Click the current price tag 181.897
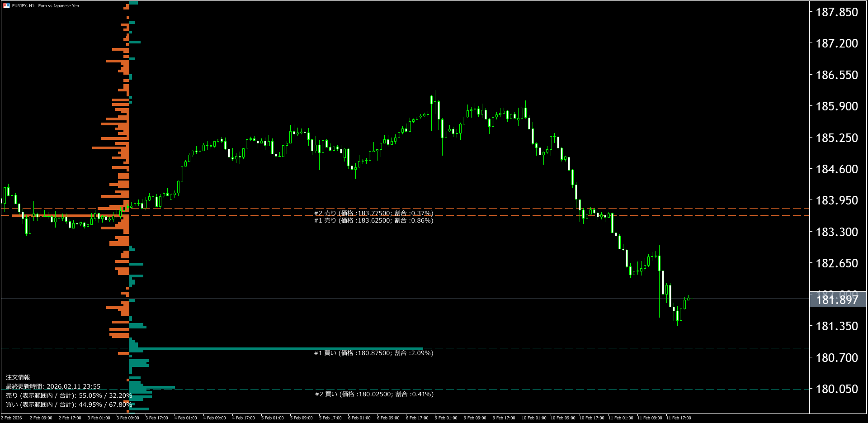This screenshot has width=868, height=423. [x=837, y=299]
